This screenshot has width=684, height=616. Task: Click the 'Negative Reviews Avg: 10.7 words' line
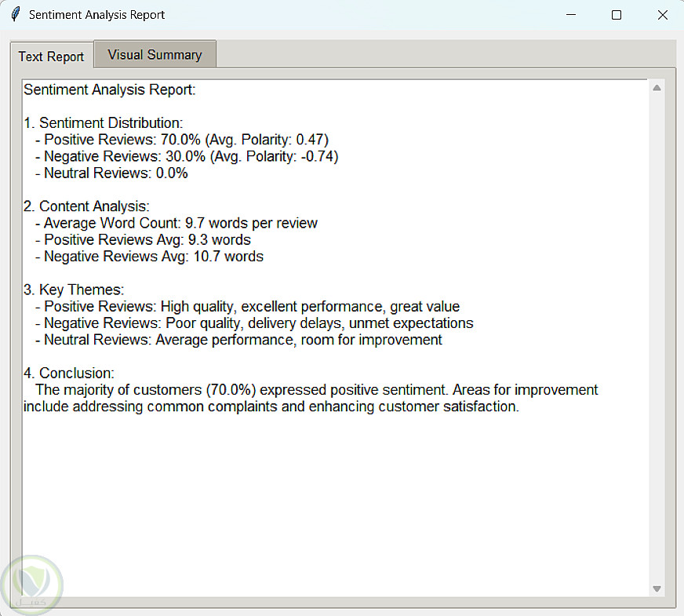[149, 256]
